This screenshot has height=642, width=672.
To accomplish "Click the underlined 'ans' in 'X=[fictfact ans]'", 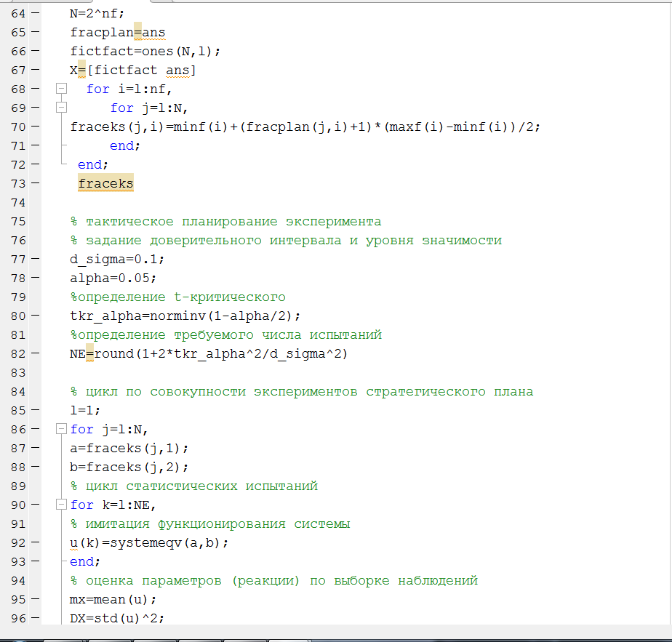I will (x=177, y=71).
